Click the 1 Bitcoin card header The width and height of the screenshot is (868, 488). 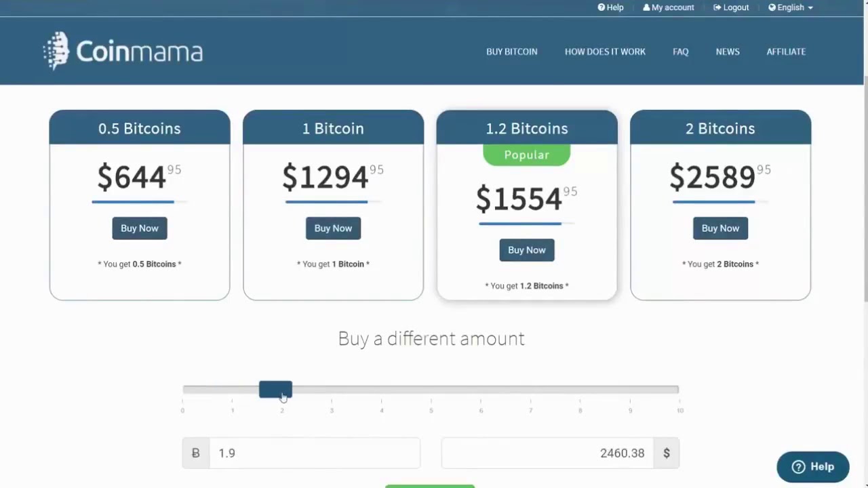(x=333, y=127)
